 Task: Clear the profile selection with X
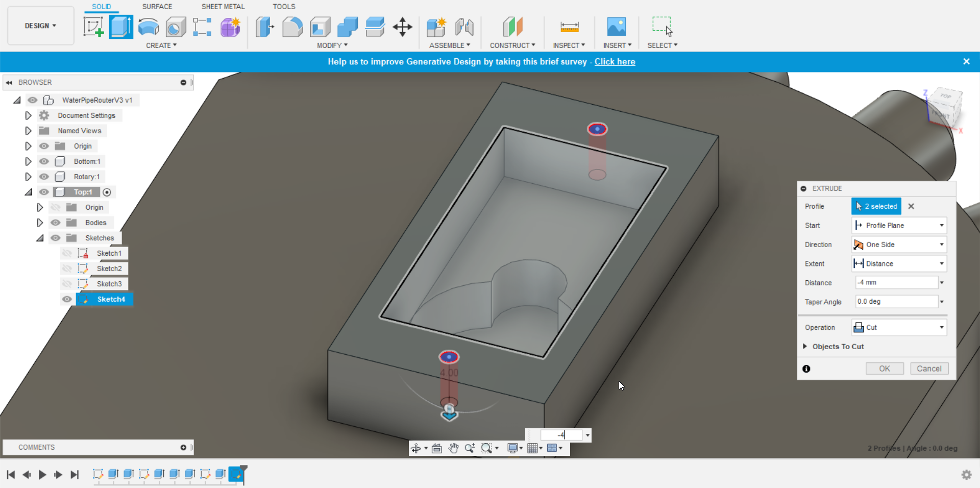click(x=911, y=206)
